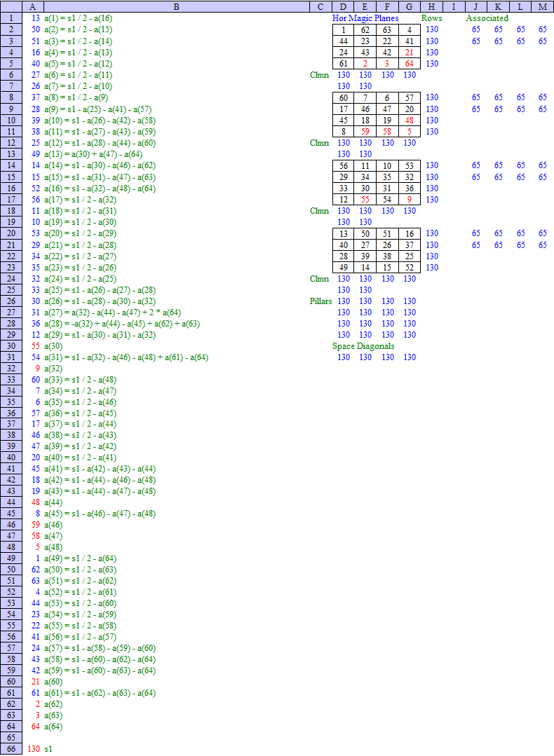Viewport: 554px width, 756px height.
Task: Click formula 'a(29) = s1 - a(30) - a(31) - a(32)'
Action: [100, 335]
